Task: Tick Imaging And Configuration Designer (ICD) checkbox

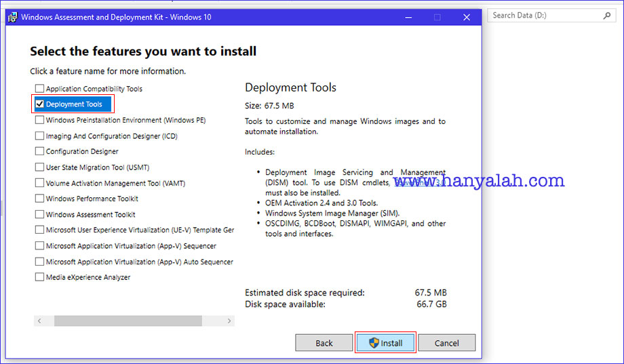Action: point(39,136)
